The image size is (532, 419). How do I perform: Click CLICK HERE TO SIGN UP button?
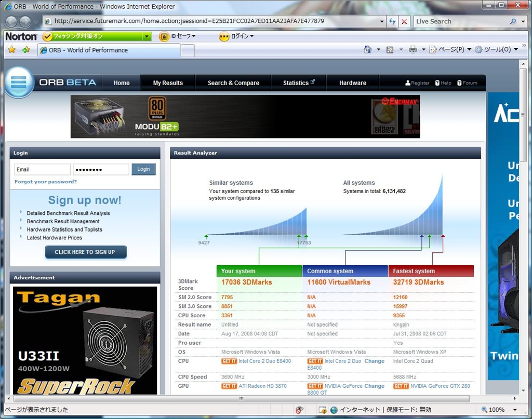pos(86,252)
